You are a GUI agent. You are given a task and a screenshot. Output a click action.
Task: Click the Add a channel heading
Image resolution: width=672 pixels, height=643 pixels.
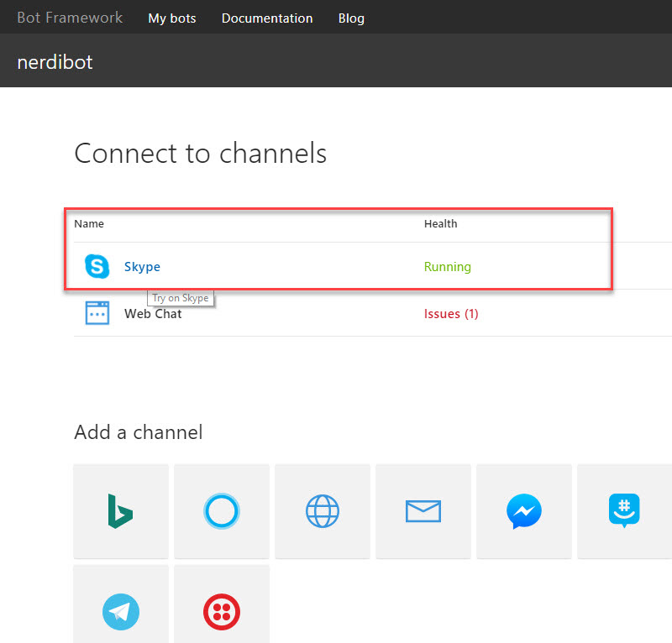tap(138, 431)
